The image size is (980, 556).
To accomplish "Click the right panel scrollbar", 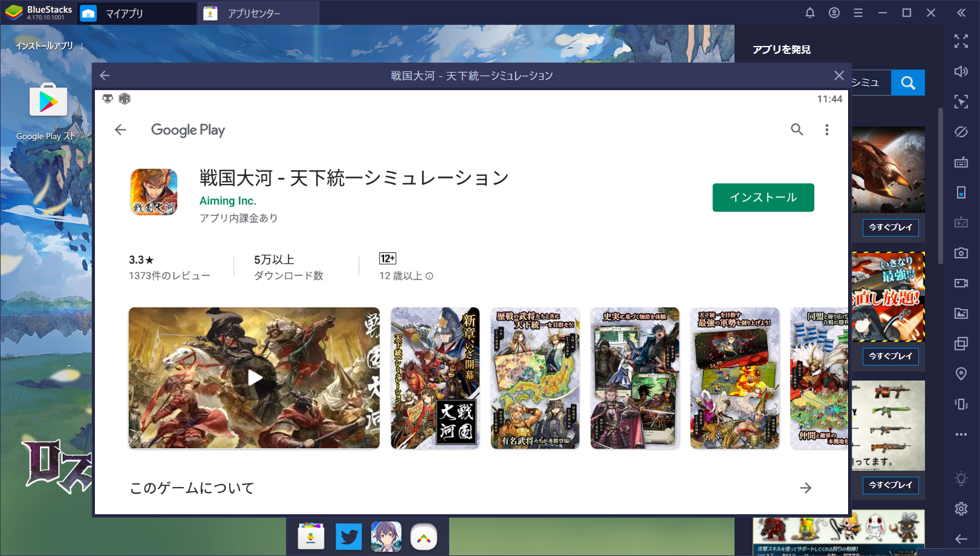I will 941,186.
